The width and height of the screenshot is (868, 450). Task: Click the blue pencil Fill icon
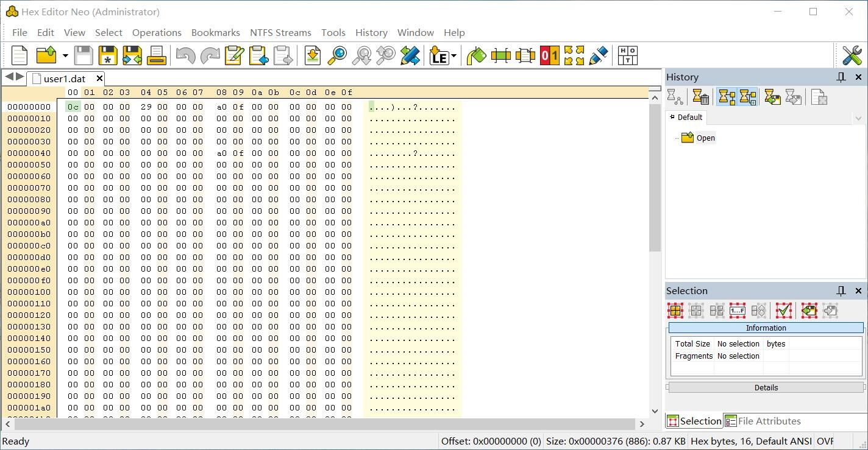pos(598,55)
